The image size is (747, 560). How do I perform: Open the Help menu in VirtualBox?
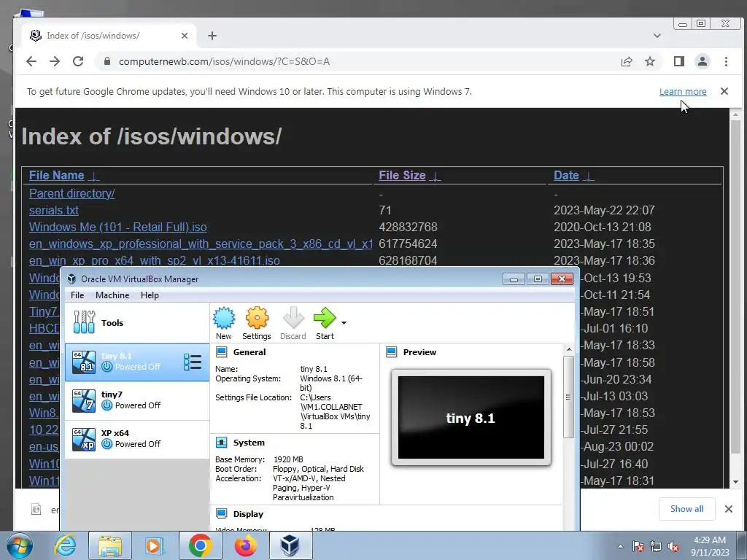[x=150, y=295]
